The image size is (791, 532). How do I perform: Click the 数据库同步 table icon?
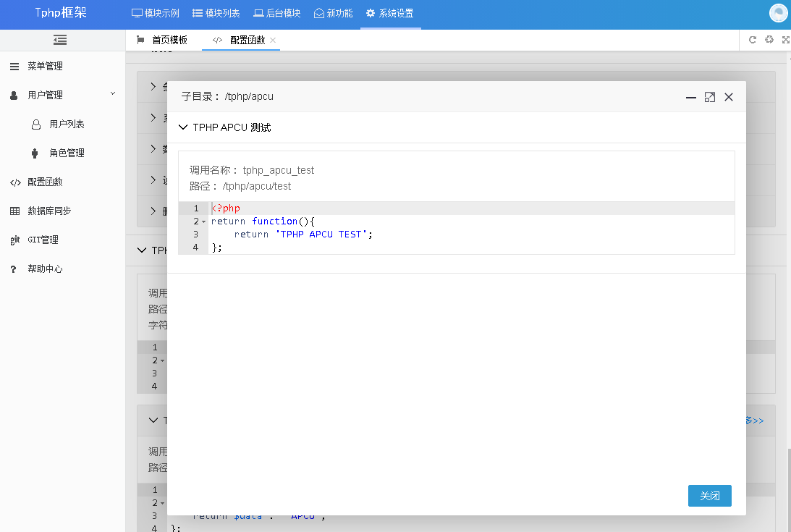tap(14, 211)
